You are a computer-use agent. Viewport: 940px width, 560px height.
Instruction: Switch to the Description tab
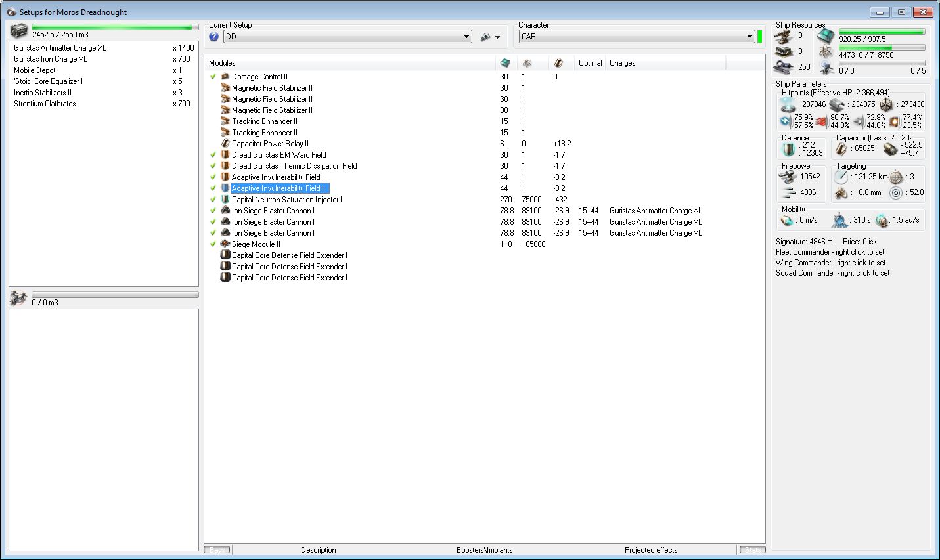coord(319,550)
